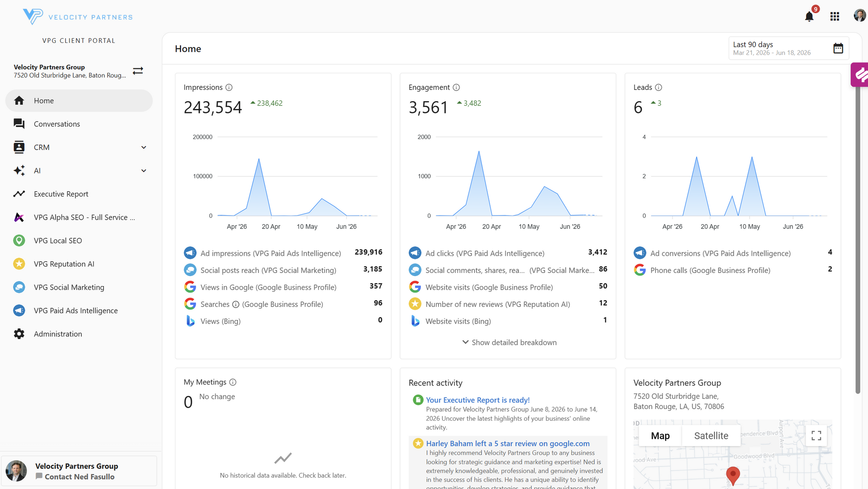Click the 243,554 impressions total
This screenshot has height=489, width=868.
213,108
